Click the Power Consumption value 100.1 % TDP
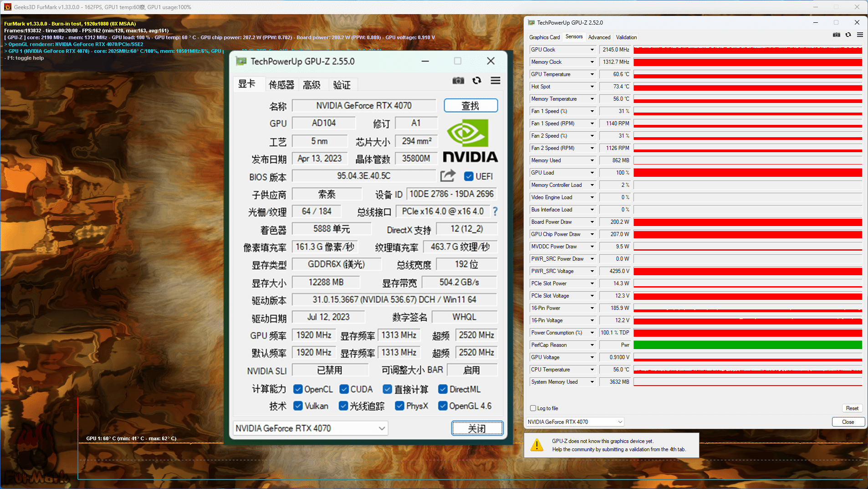Screen dimensions: 868x489 click(615, 333)
